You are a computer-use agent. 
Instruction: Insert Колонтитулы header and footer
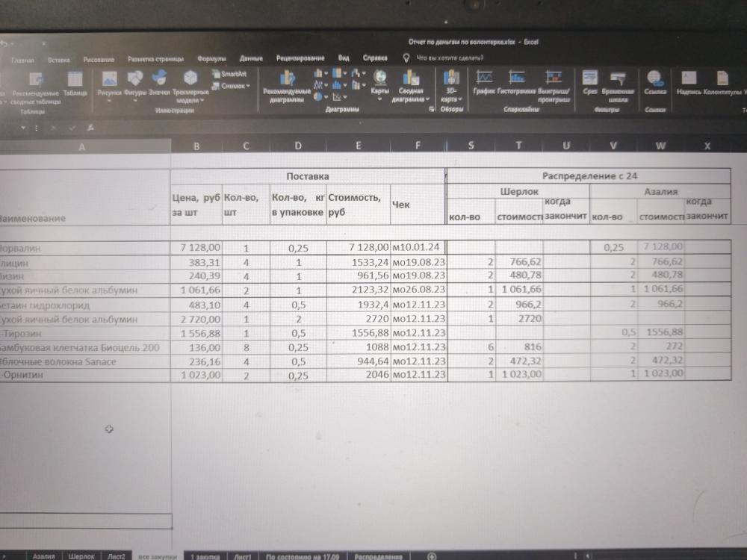[722, 82]
